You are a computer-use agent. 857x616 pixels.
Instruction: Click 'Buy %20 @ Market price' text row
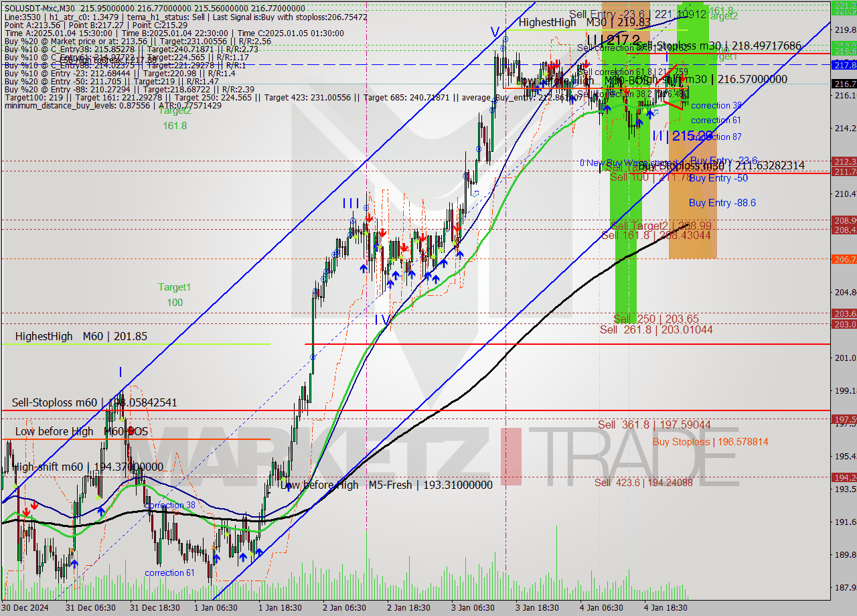(x=137, y=41)
